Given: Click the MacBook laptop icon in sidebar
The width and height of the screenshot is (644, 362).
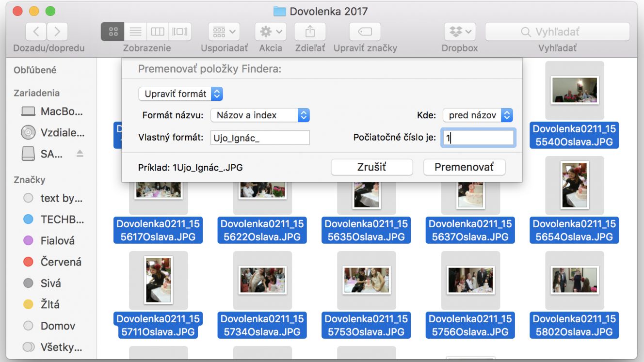Looking at the screenshot, I should [29, 111].
